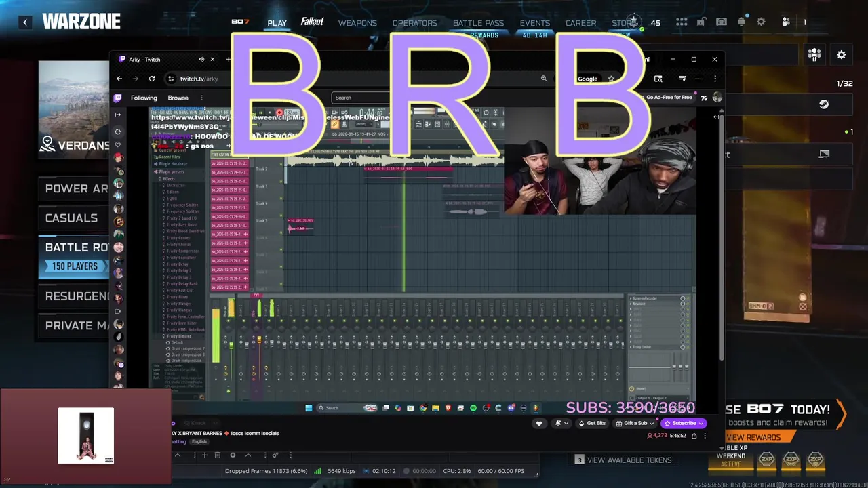
Task: Click the Twitch search field
Action: [x=361, y=98]
